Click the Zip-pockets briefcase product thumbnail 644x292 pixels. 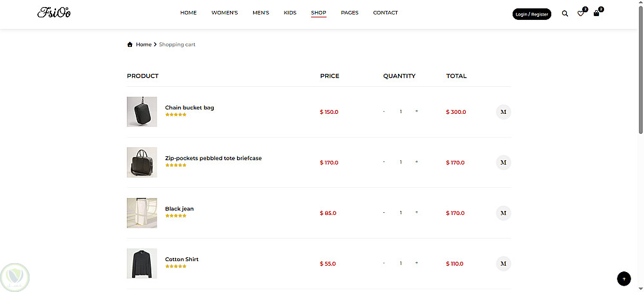click(x=142, y=162)
